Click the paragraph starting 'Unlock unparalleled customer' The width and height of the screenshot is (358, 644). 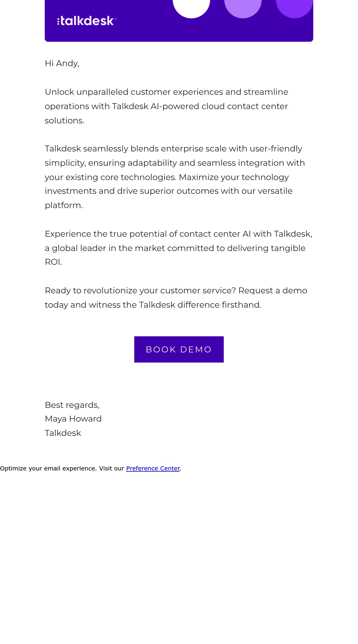tap(166, 106)
